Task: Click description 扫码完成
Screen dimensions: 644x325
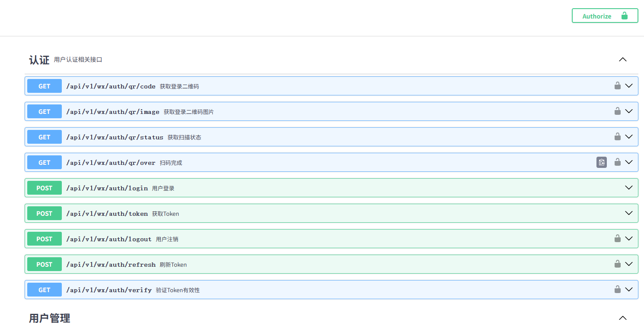Action: click(x=171, y=163)
